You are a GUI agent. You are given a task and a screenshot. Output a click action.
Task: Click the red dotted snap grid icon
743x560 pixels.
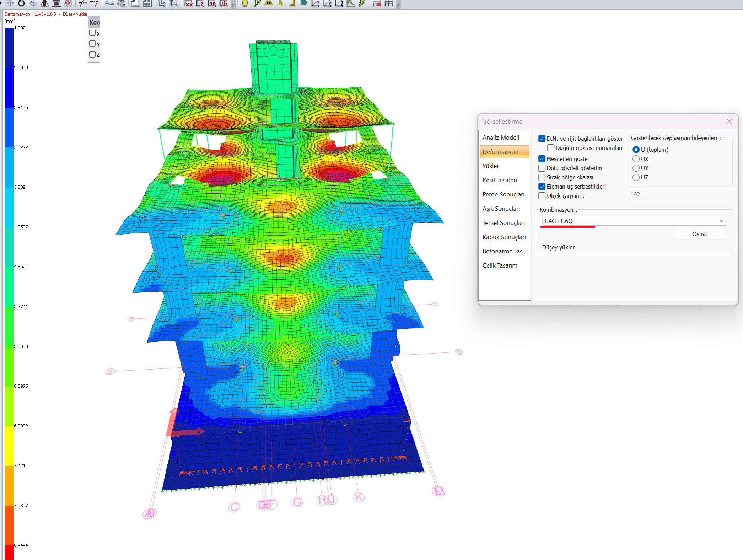point(68,4)
